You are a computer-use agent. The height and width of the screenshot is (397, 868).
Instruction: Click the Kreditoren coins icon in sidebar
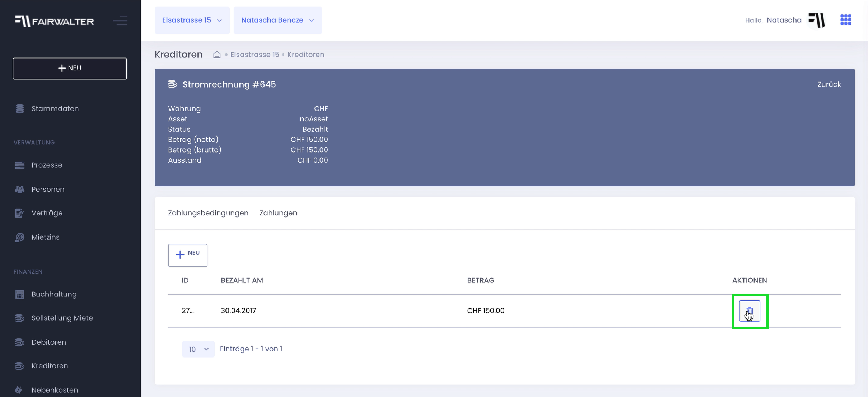[x=20, y=366]
